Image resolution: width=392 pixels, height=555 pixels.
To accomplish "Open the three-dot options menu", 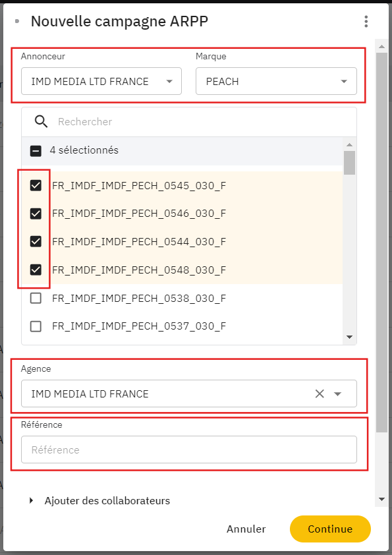I will pyautogui.click(x=366, y=22).
